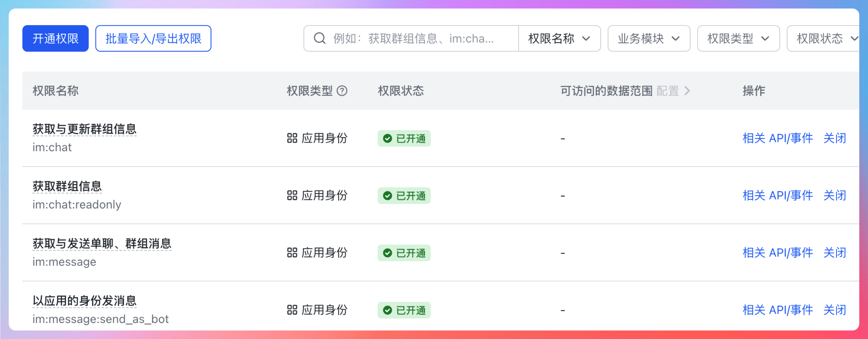Click 关闭 for the im:chat:readonly permission

(835, 196)
